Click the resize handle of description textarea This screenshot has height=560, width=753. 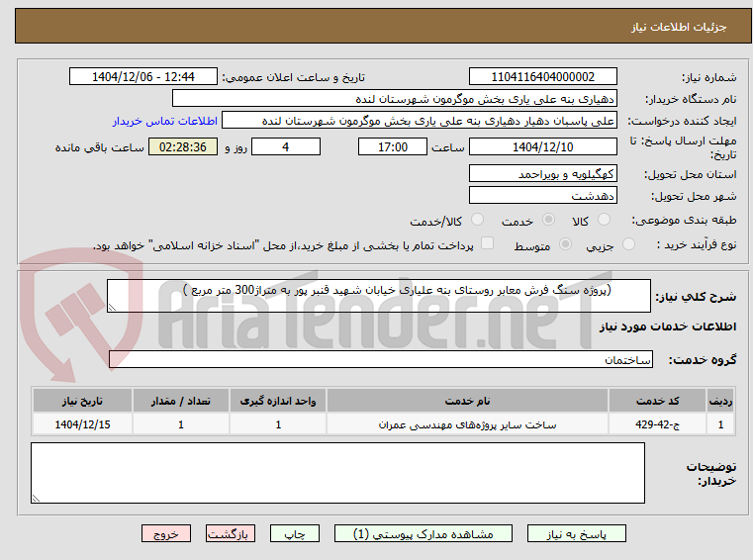point(112,308)
